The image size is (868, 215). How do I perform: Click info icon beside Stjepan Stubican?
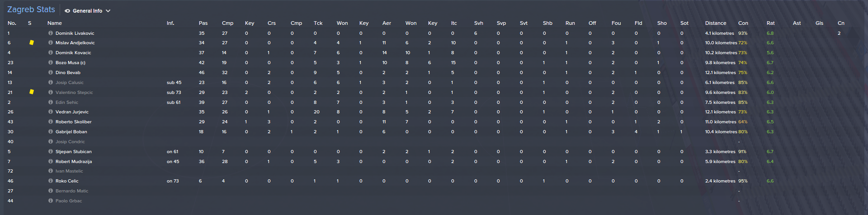[51, 152]
